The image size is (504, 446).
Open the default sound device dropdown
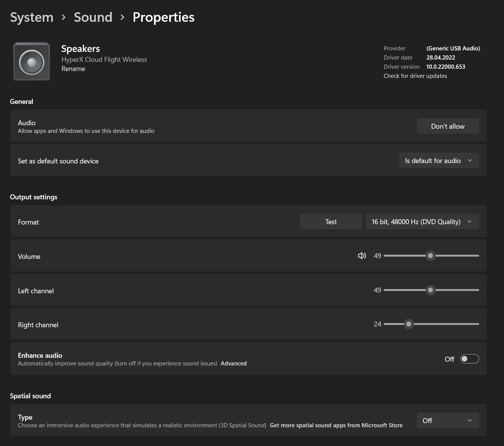coord(439,161)
